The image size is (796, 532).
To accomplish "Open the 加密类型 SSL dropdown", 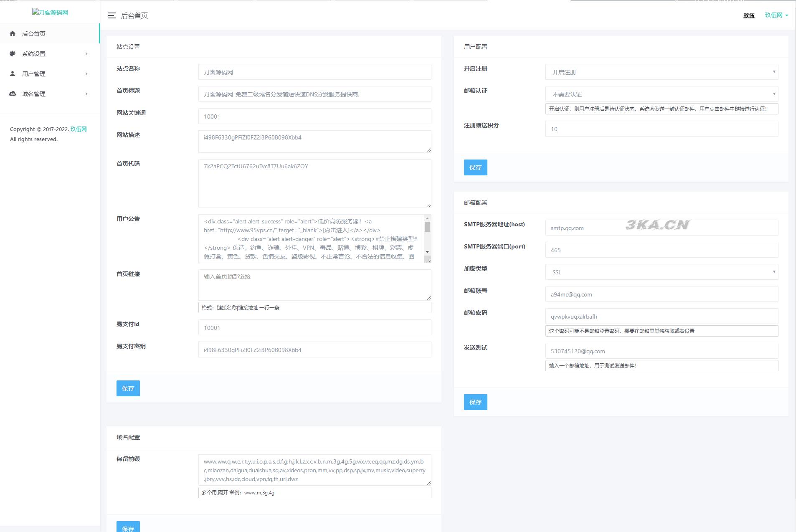I will click(x=661, y=272).
